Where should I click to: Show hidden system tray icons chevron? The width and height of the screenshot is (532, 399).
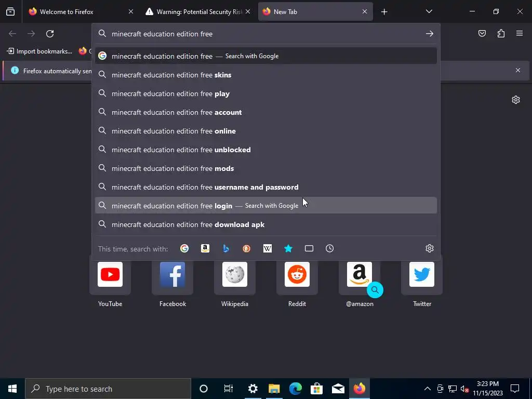point(428,389)
